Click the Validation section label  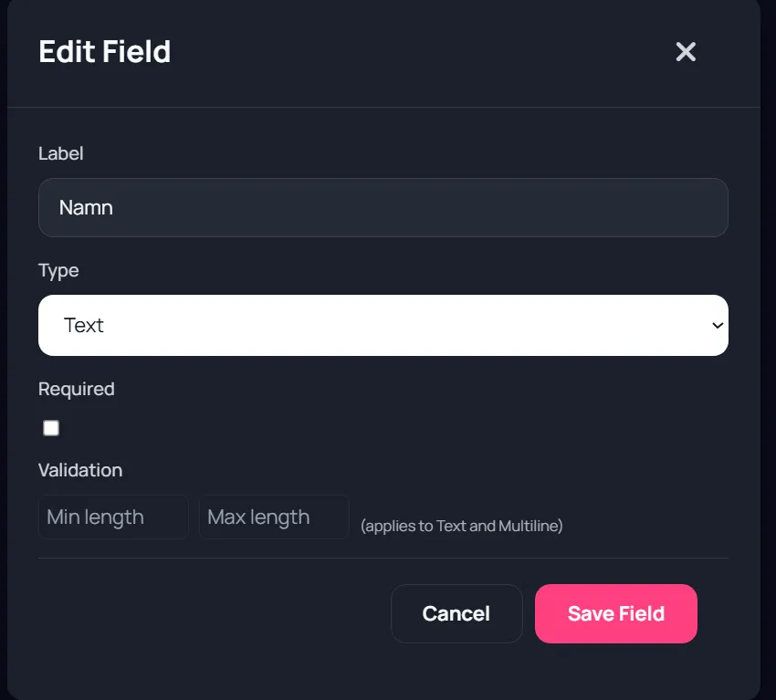click(x=80, y=470)
